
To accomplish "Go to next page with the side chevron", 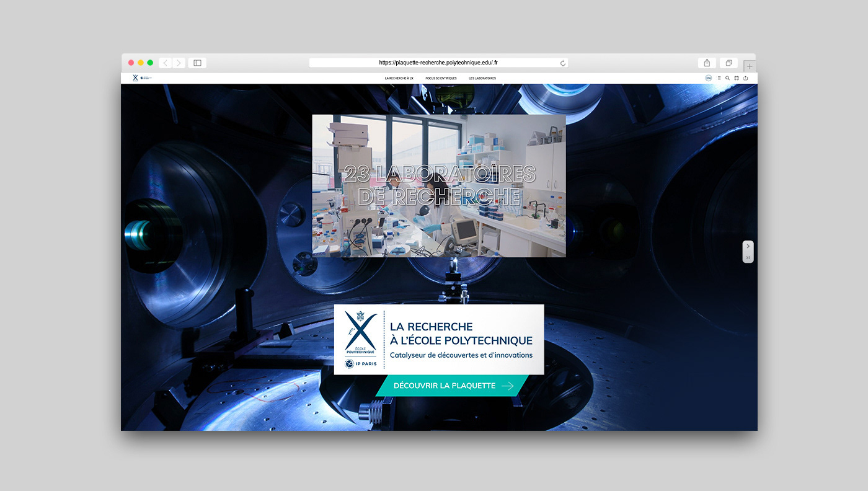I will click(748, 246).
